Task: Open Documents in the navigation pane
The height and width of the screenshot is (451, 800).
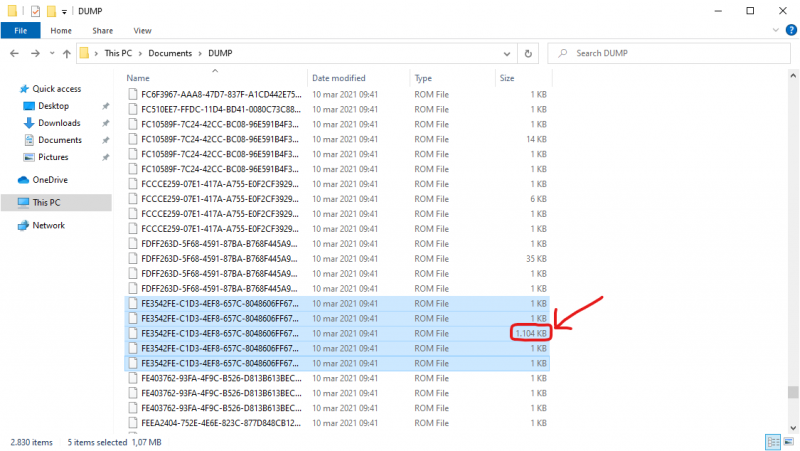Action: 60,140
